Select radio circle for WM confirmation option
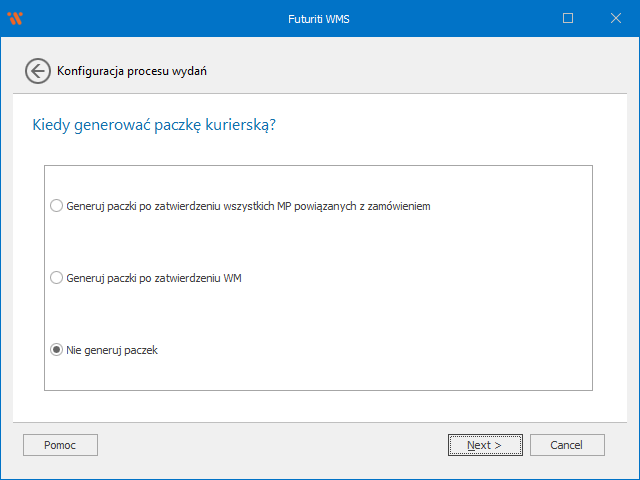The width and height of the screenshot is (640, 480). coord(56,278)
